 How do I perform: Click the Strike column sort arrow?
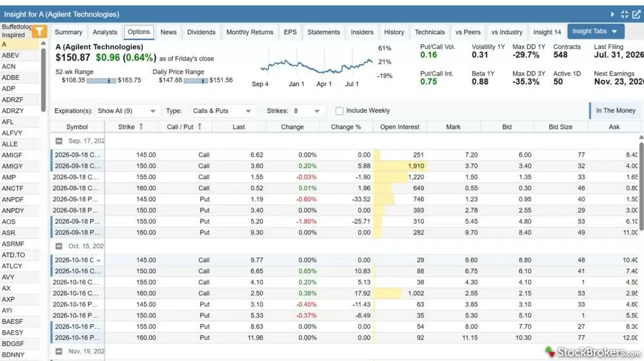(x=141, y=126)
